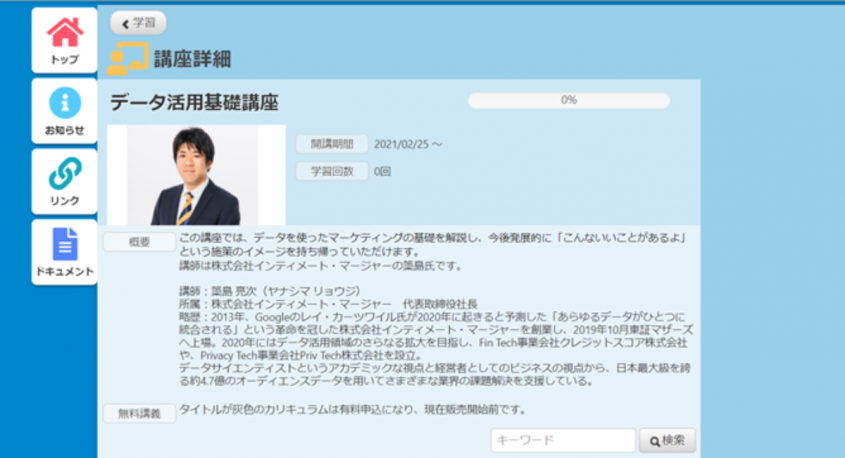Viewport: 845px width, 458px height.
Task: Click the 開講期間 label
Action: [x=332, y=144]
